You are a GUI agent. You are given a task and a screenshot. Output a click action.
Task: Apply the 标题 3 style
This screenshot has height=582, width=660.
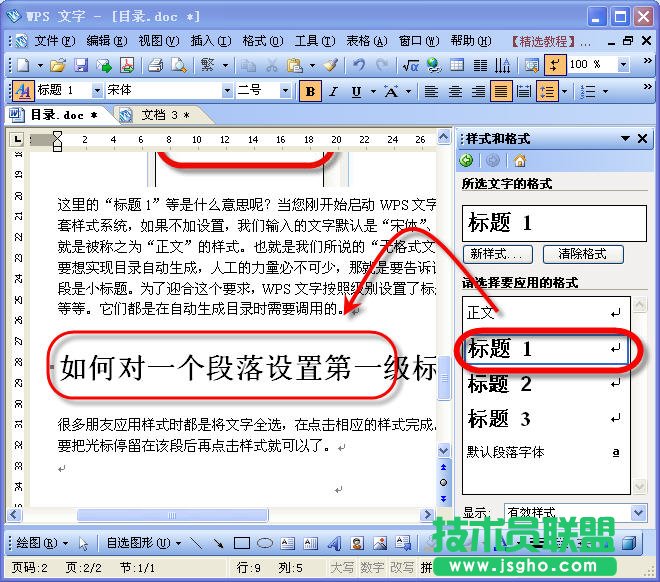click(546, 418)
